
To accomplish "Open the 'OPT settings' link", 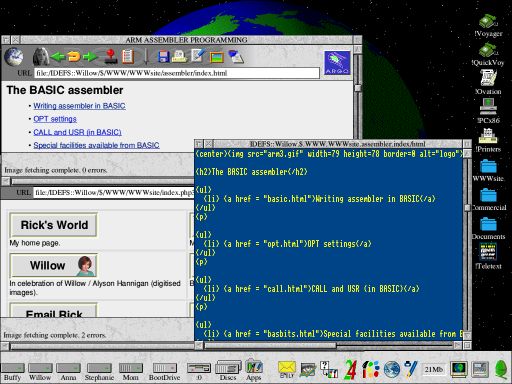I will (55, 119).
